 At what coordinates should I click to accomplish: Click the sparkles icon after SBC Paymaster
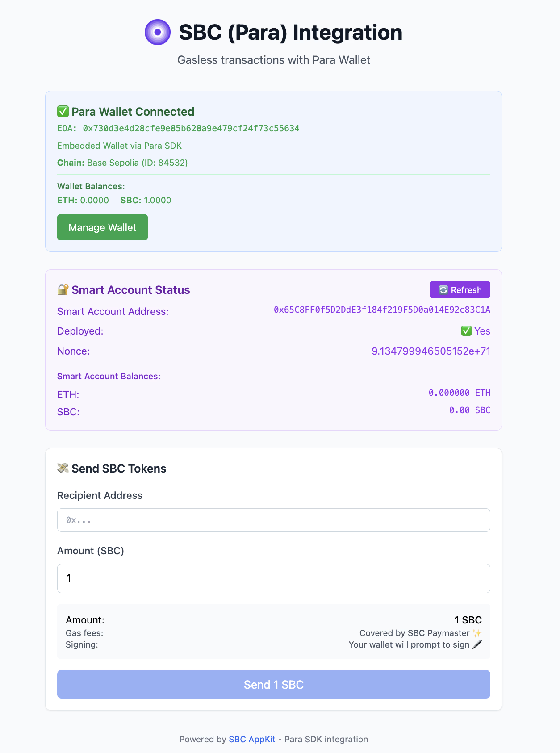(x=477, y=633)
